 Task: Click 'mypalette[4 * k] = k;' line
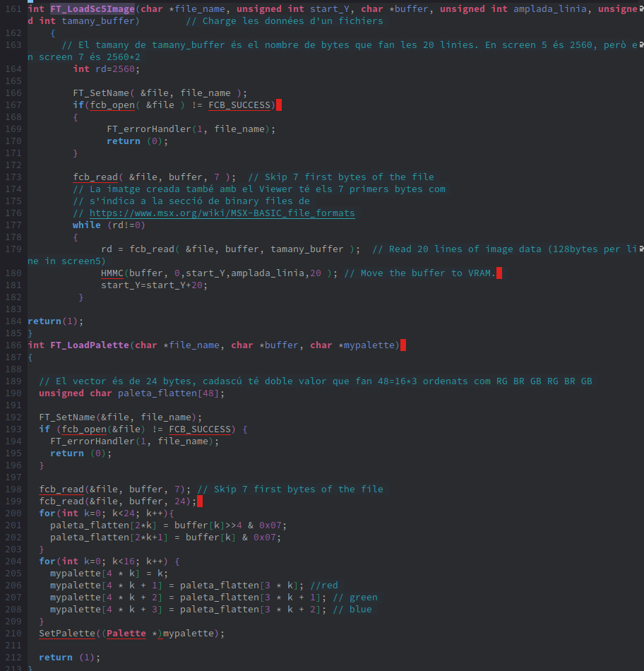click(x=109, y=574)
